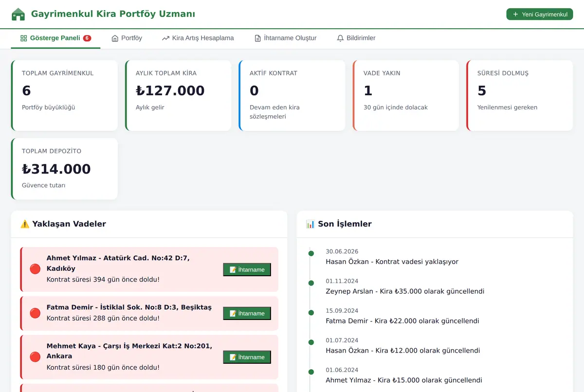Click the app title Gayrimenkul Kira Portföy Uzmanı
The width and height of the screenshot is (584, 392).
113,14
